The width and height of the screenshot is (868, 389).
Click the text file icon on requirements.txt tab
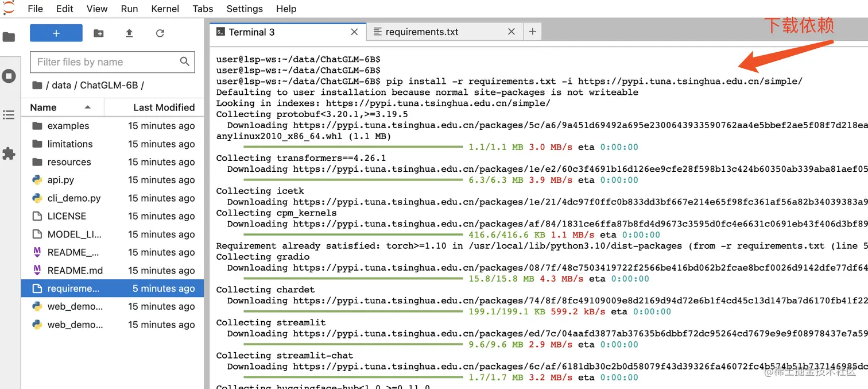point(378,32)
